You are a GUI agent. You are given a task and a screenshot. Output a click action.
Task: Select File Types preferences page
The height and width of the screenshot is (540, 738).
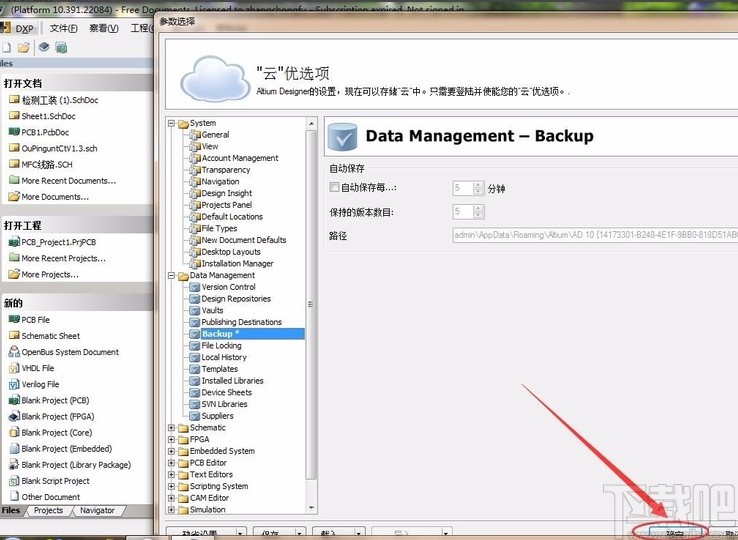click(x=219, y=228)
